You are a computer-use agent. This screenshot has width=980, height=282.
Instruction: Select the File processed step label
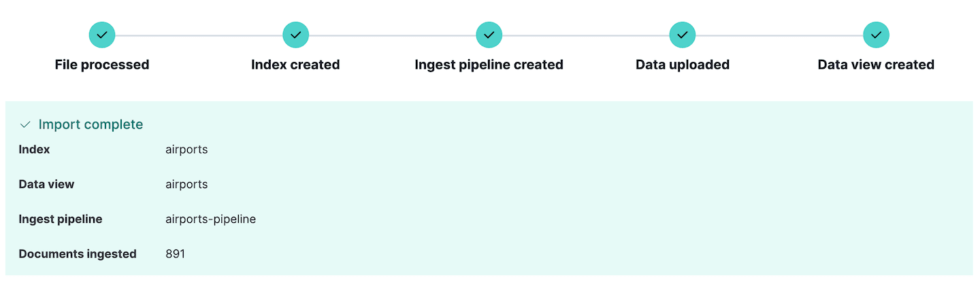pos(102,65)
